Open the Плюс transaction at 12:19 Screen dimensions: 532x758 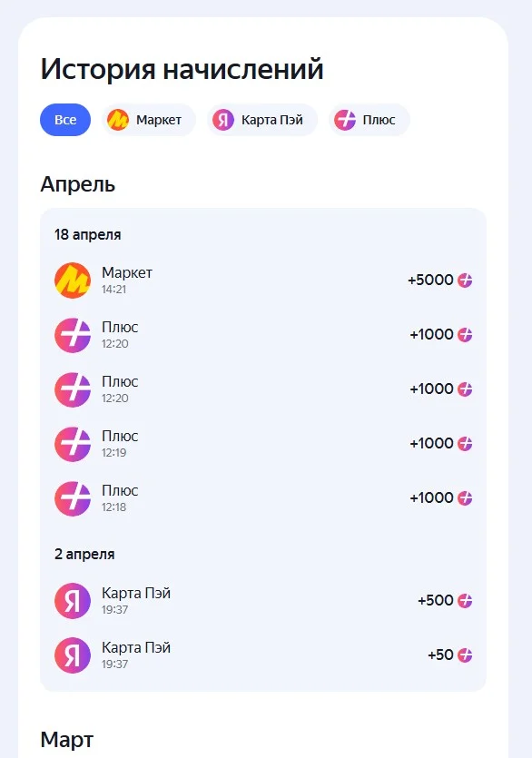click(263, 444)
